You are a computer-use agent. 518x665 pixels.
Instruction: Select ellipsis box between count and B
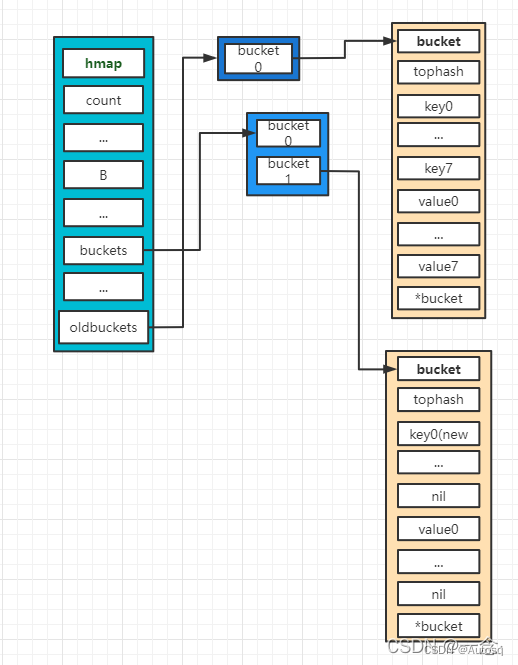pyautogui.click(x=104, y=138)
